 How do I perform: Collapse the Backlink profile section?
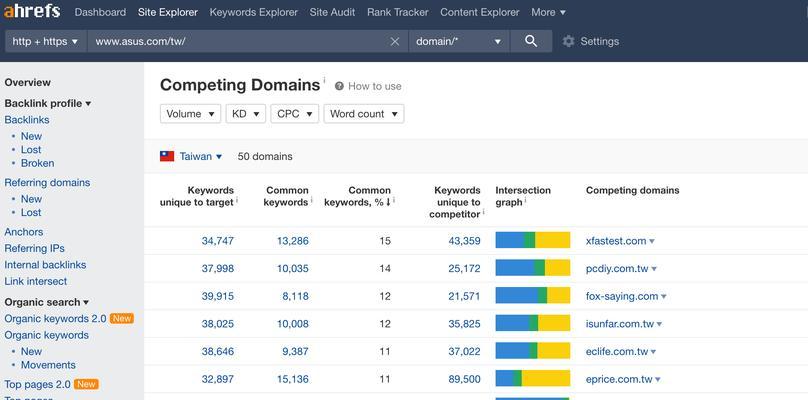pyautogui.click(x=48, y=103)
